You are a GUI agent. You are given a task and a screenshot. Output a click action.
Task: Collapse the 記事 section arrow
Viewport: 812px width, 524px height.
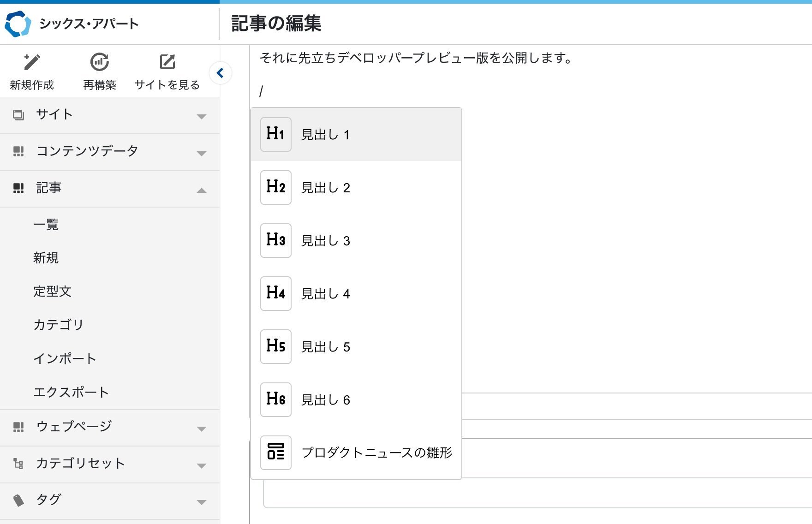pos(201,190)
